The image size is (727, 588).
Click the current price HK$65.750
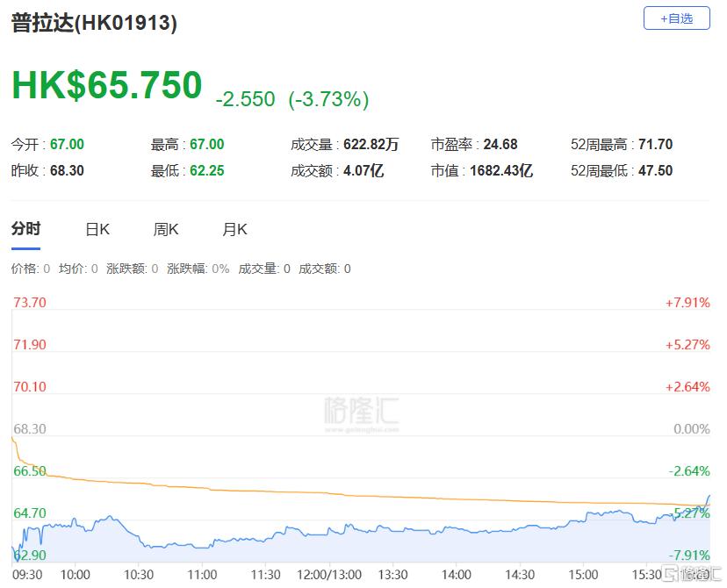tap(106, 85)
